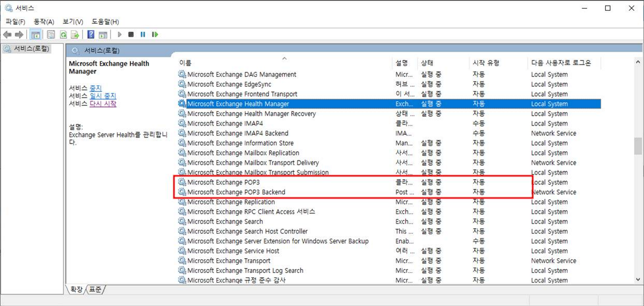The height and width of the screenshot is (306, 644).
Task: Select Exchange Server Extension for Windows Server Backup
Action: [x=278, y=241]
